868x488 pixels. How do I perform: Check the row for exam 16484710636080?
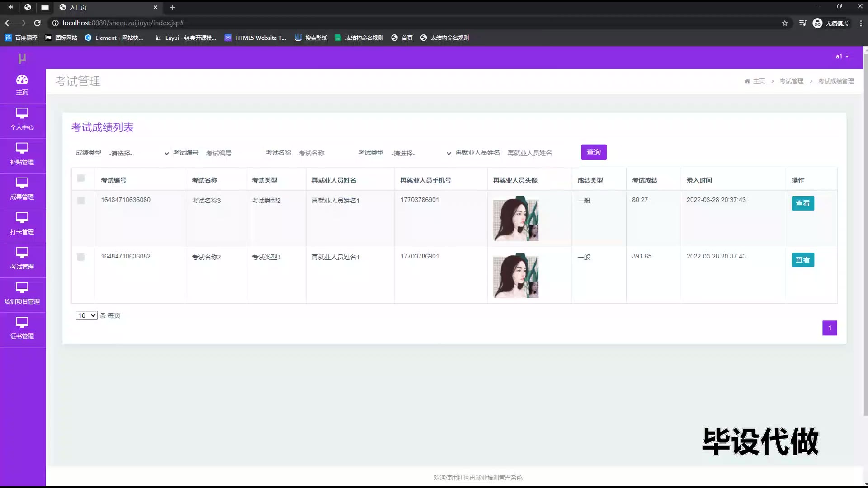click(x=81, y=201)
